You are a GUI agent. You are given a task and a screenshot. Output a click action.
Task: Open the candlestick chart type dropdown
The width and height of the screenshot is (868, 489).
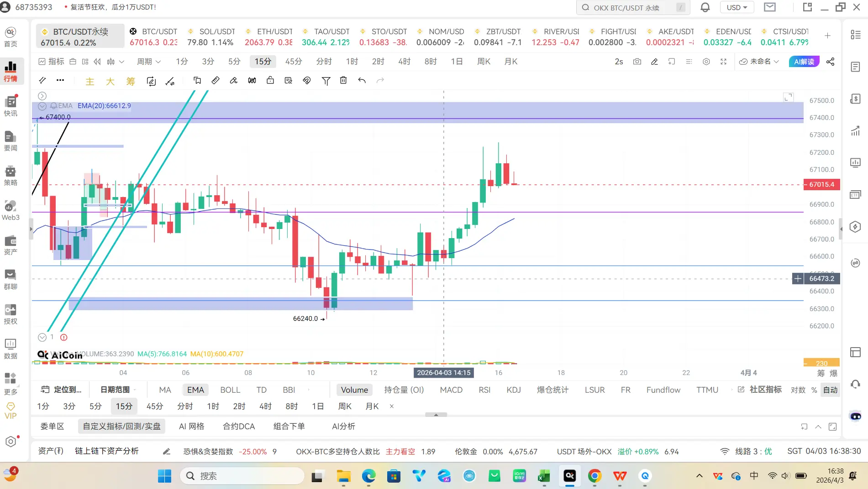(116, 62)
